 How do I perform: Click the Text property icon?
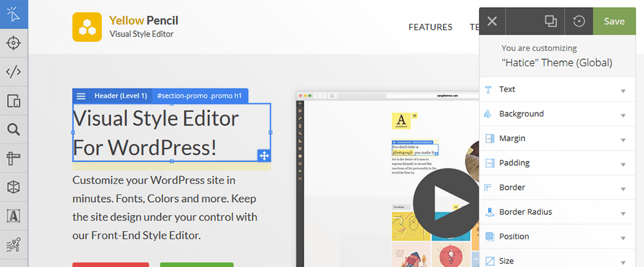coord(488,90)
